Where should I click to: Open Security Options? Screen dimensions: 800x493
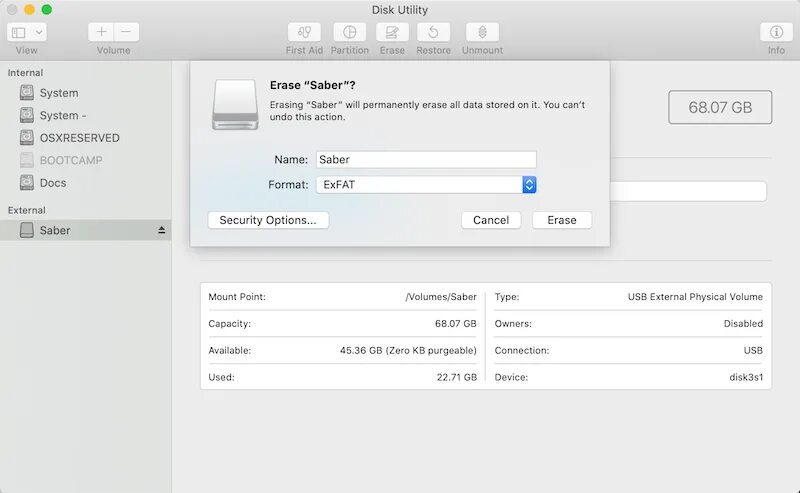[268, 220]
